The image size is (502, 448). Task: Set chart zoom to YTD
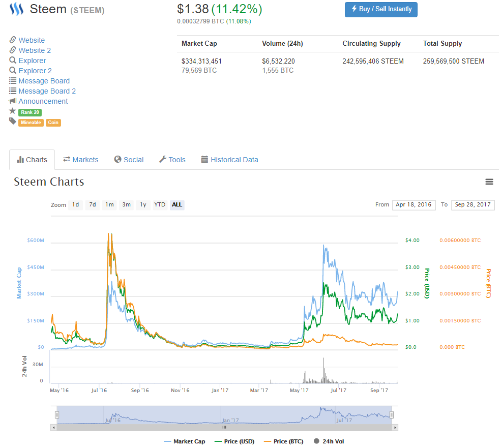(x=160, y=205)
